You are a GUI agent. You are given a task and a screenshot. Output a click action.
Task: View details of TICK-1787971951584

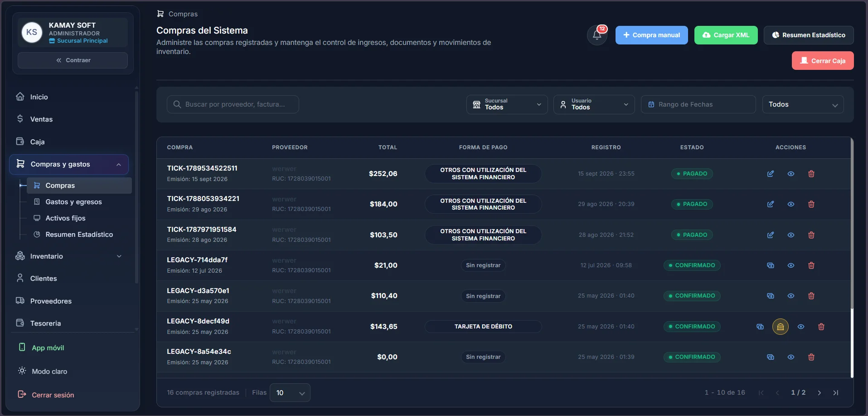click(790, 235)
